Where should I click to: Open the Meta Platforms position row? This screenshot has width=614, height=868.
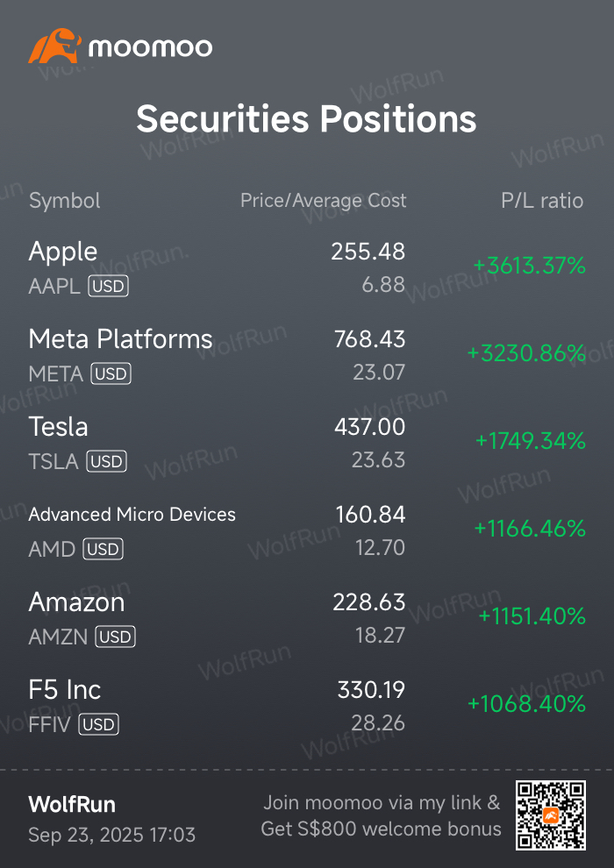click(307, 355)
